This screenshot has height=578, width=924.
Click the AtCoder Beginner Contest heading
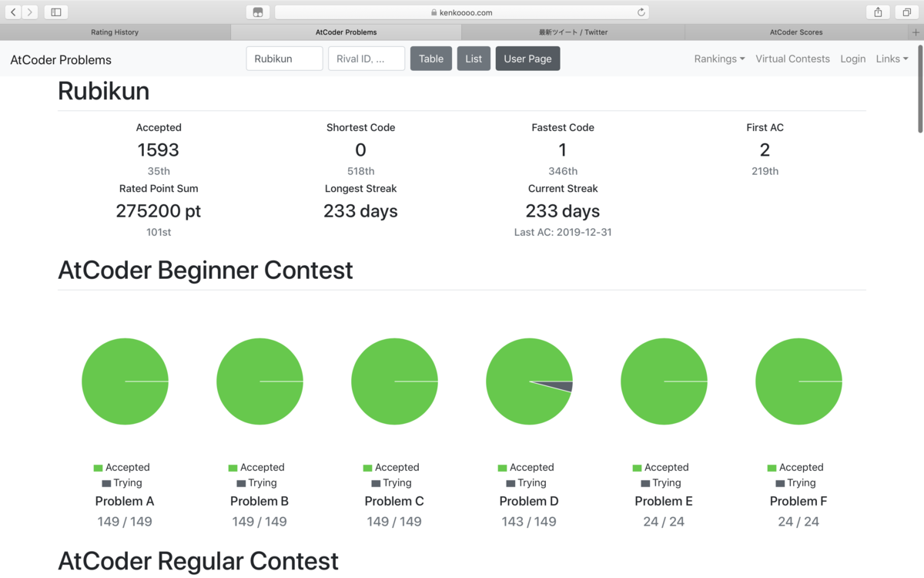pyautogui.click(x=206, y=271)
